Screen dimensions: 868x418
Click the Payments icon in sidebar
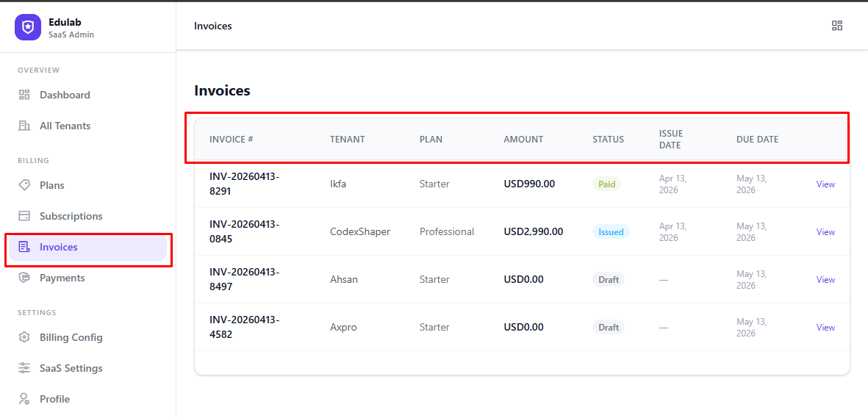pyautogui.click(x=24, y=278)
